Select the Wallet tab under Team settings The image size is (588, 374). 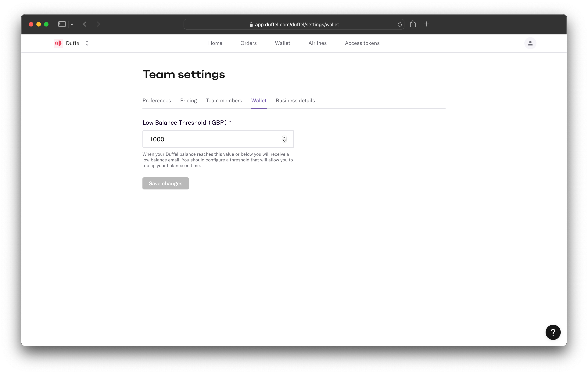click(x=259, y=100)
